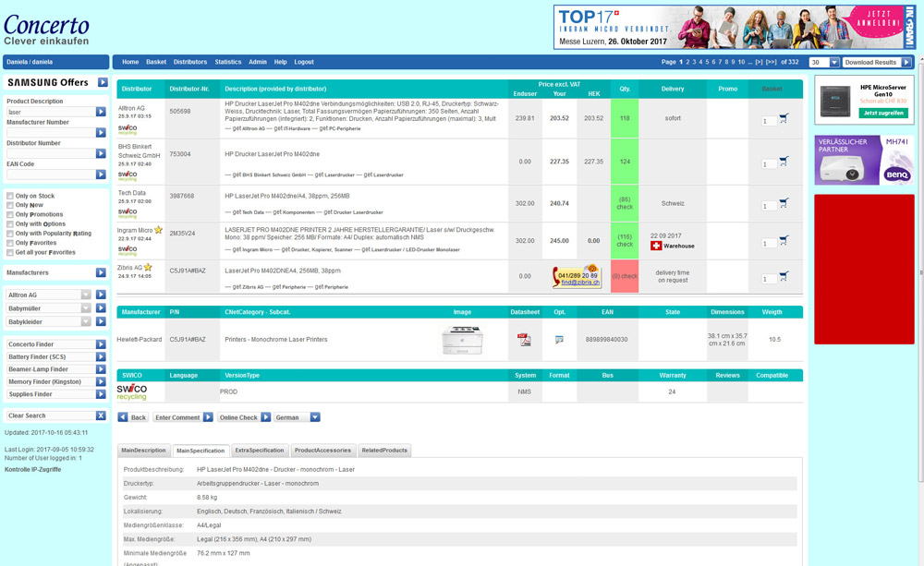Switch to the RelatedProducts tab
The height and width of the screenshot is (566, 924).
384,451
